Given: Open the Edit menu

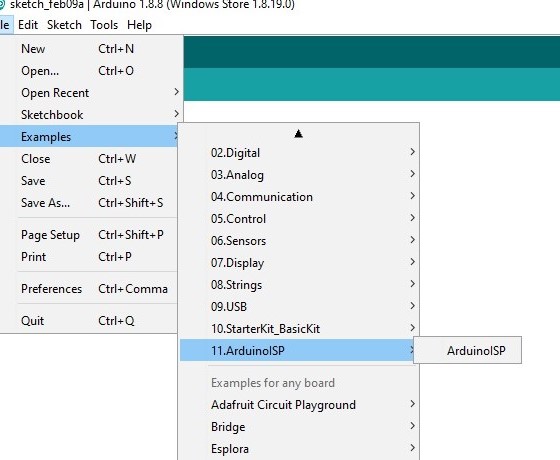Looking at the screenshot, I should [28, 25].
